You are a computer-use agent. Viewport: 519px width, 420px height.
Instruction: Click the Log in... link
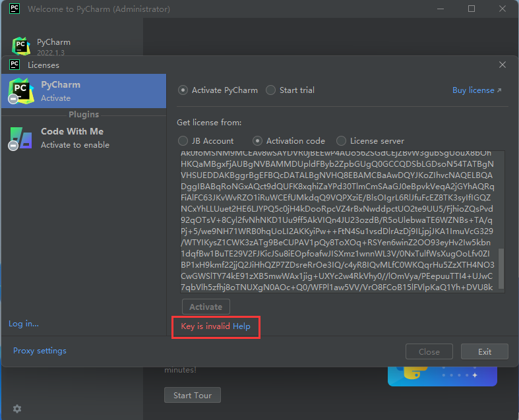(24, 324)
